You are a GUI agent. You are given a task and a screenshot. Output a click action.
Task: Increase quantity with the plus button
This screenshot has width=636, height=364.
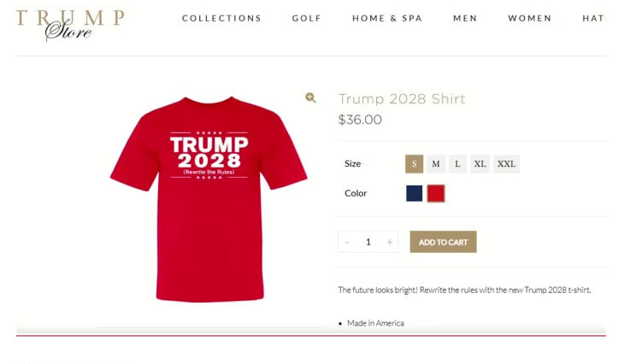(390, 242)
